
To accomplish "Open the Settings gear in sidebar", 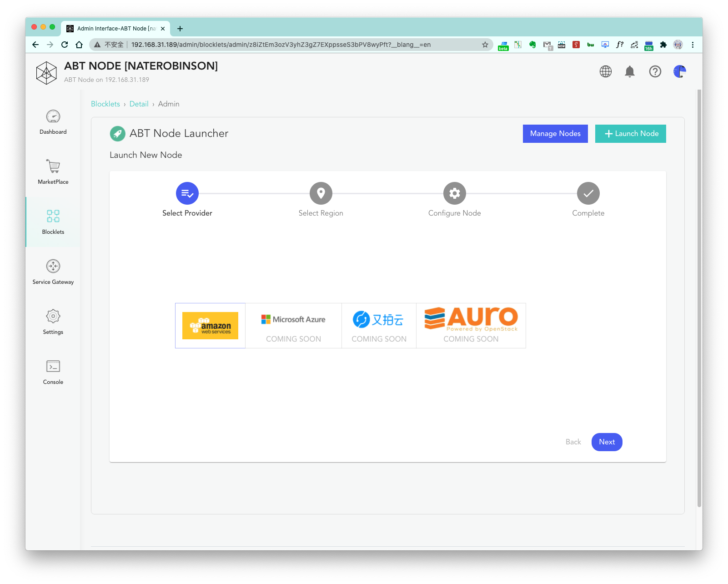I will [53, 316].
